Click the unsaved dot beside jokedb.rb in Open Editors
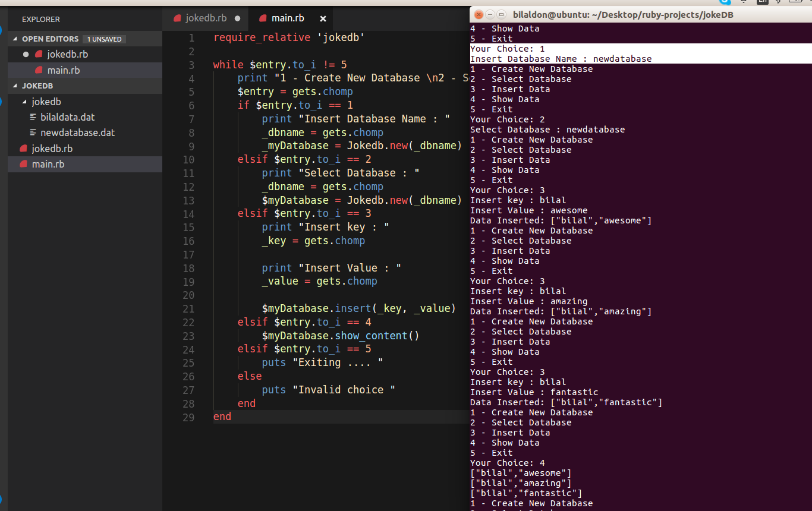 tap(26, 54)
